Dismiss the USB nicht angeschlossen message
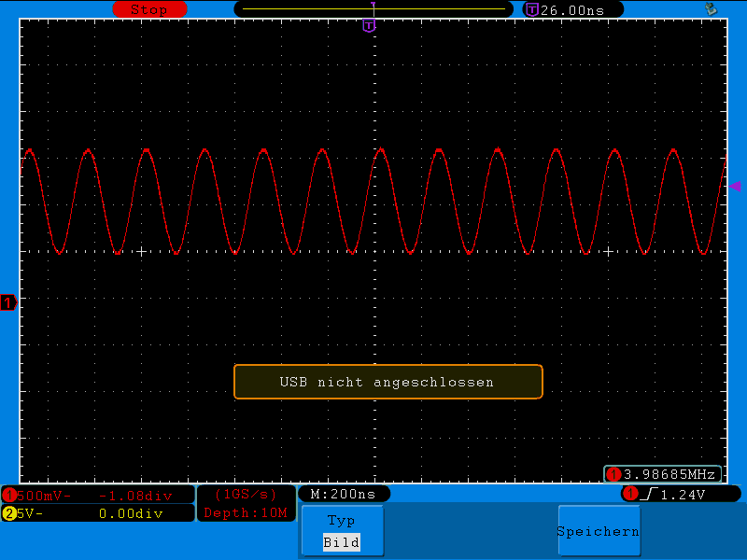The width and height of the screenshot is (747, 560). pyautogui.click(x=388, y=382)
